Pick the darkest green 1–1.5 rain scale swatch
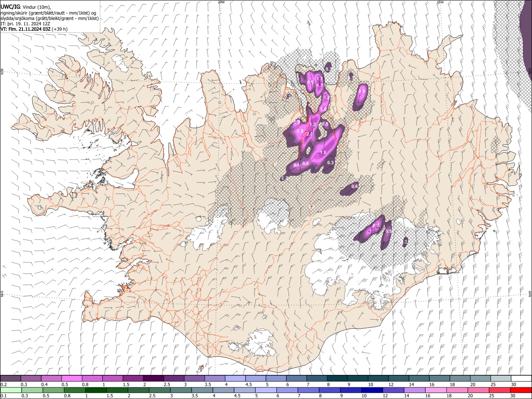Screen dimensions: 532x399 [x=95, y=390]
